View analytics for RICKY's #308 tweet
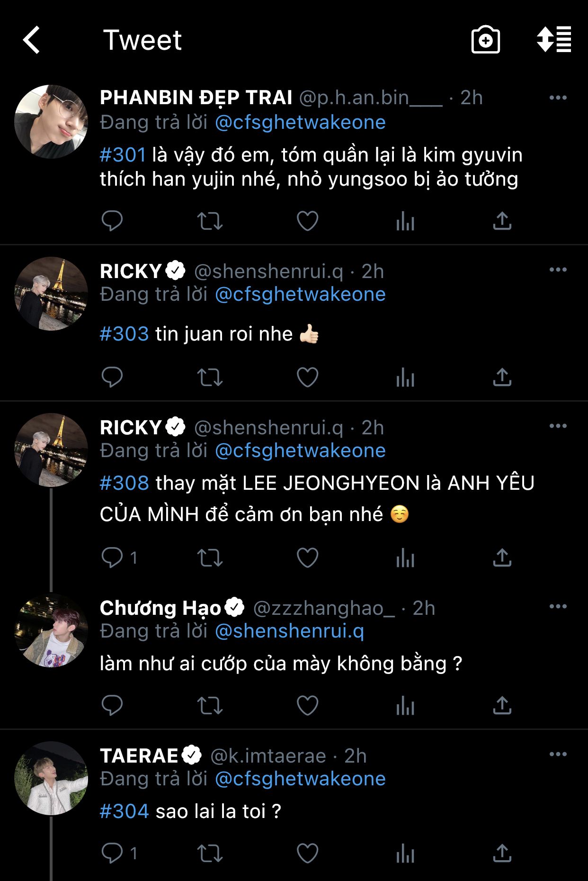Viewport: 588px width, 881px height. [405, 557]
